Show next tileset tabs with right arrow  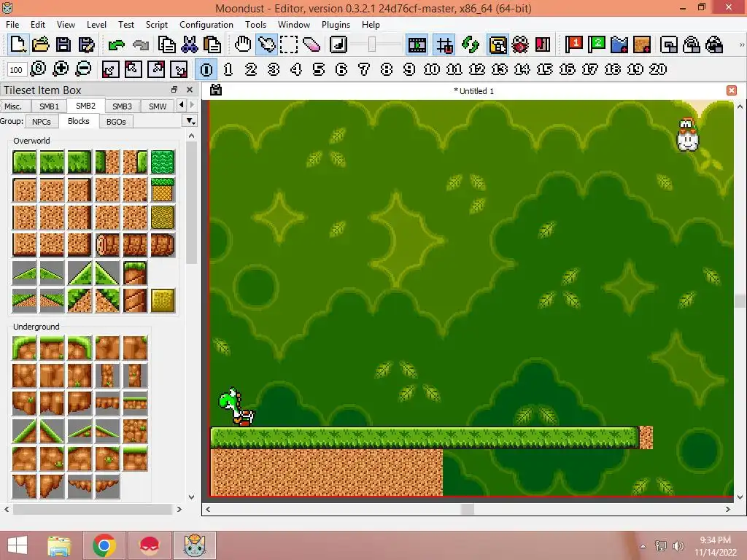192,105
